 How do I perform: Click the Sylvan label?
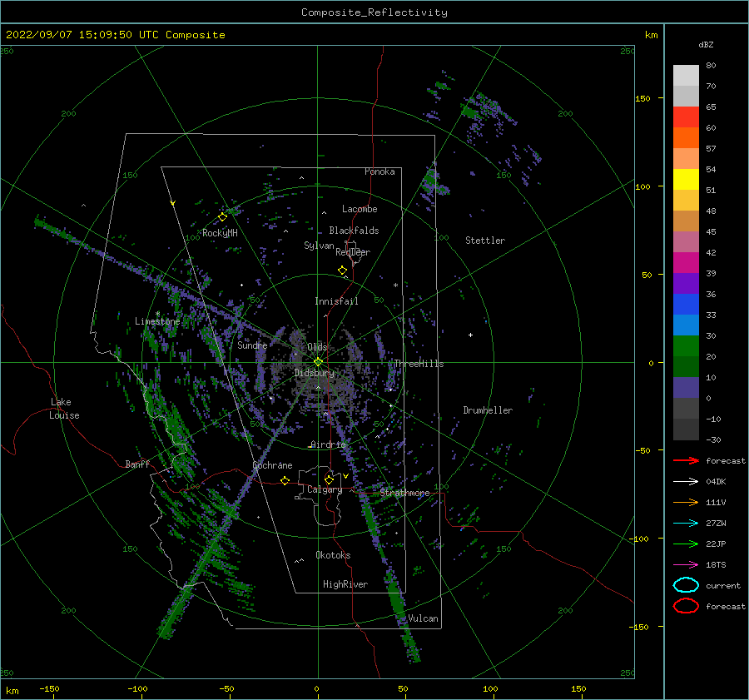[319, 246]
